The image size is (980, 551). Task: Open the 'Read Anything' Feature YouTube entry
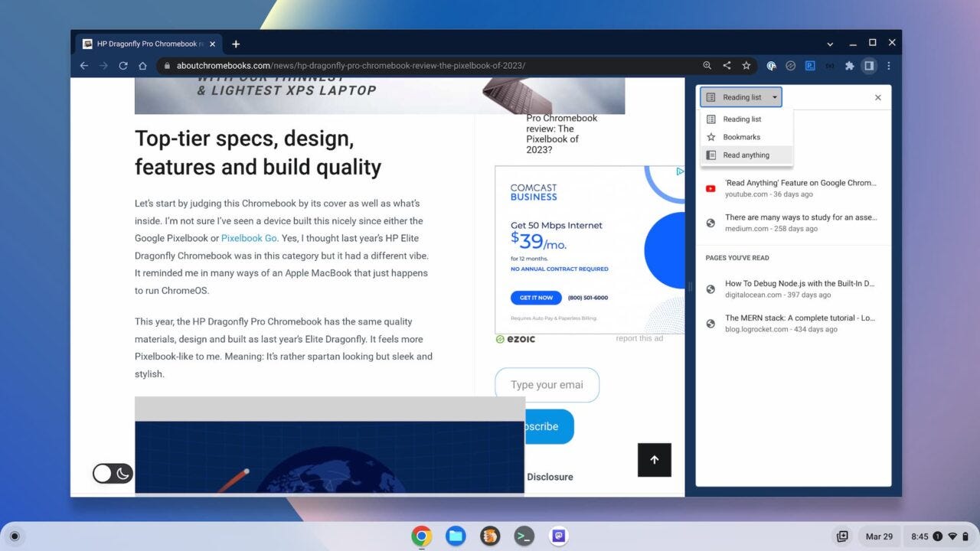793,188
